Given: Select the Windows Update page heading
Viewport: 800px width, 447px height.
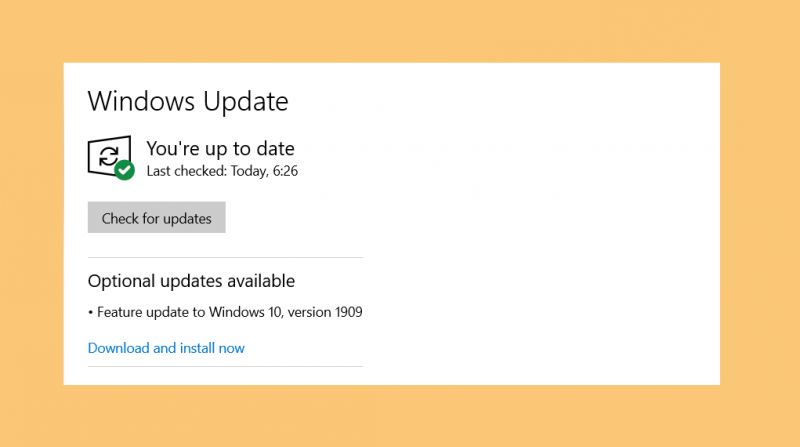Looking at the screenshot, I should pos(188,101).
